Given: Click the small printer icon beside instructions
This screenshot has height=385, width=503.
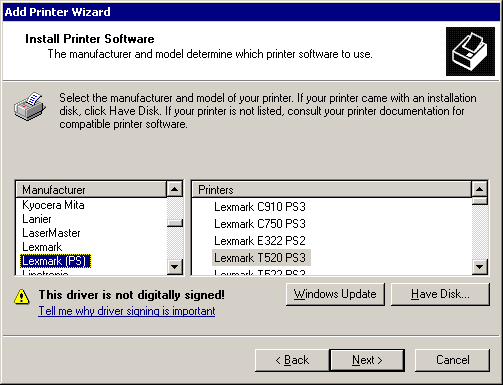Looking at the screenshot, I should 30,107.
